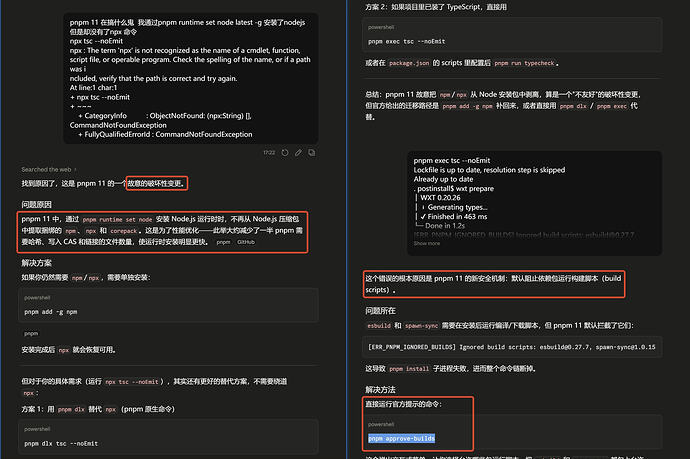This screenshot has width=690, height=459.
Task: Edit the user message with pencil icon
Action: click(x=298, y=153)
